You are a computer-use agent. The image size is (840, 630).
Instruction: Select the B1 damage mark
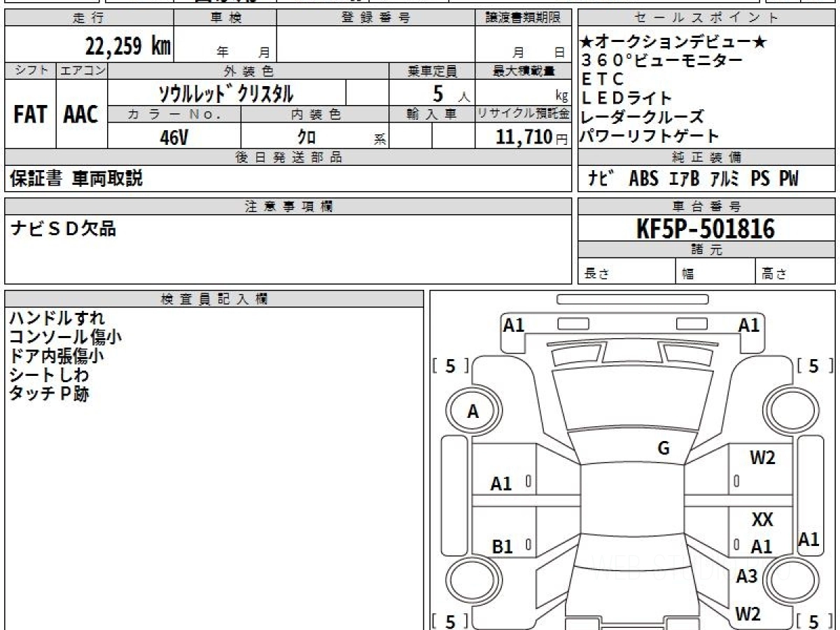click(502, 547)
